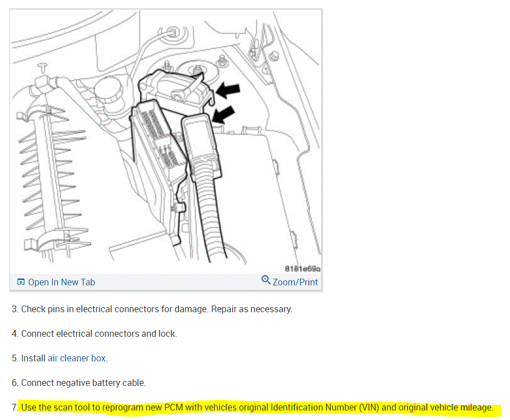Image resolution: width=510 pixels, height=420 pixels.
Task: Click step 3 about checking connector pins
Action: (152, 309)
